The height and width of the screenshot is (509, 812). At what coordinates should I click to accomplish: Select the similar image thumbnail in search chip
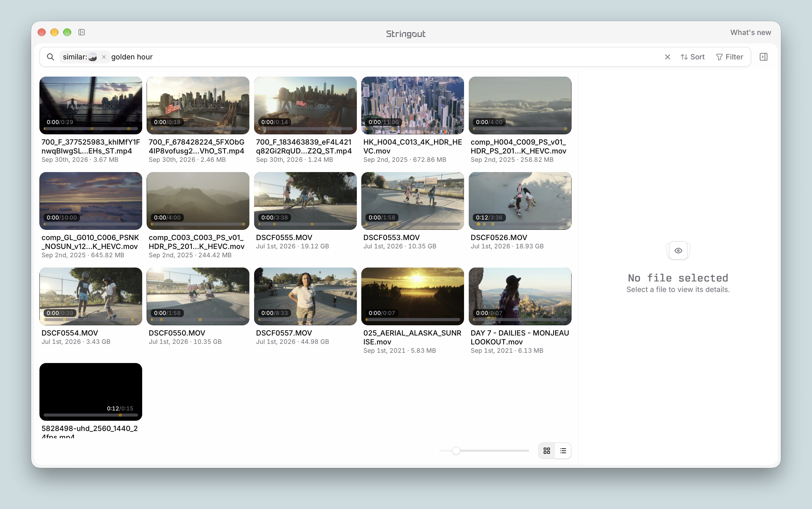click(93, 57)
